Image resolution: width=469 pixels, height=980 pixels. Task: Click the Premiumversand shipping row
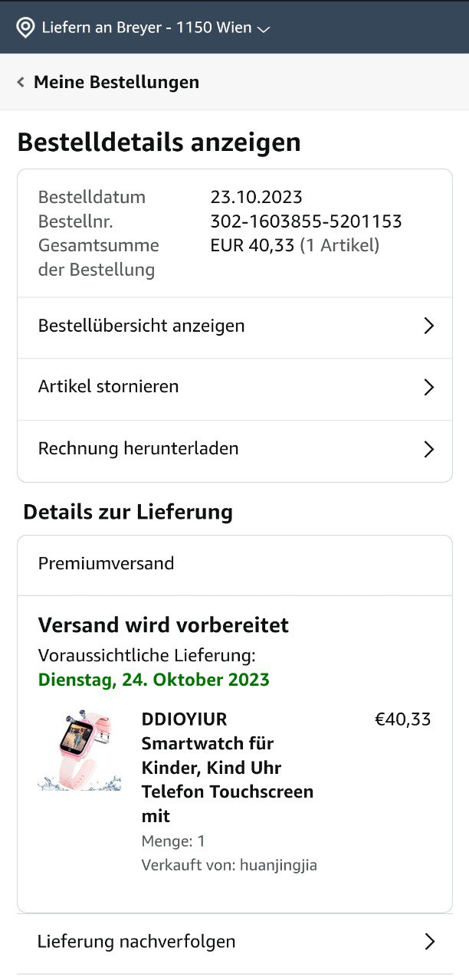click(235, 565)
